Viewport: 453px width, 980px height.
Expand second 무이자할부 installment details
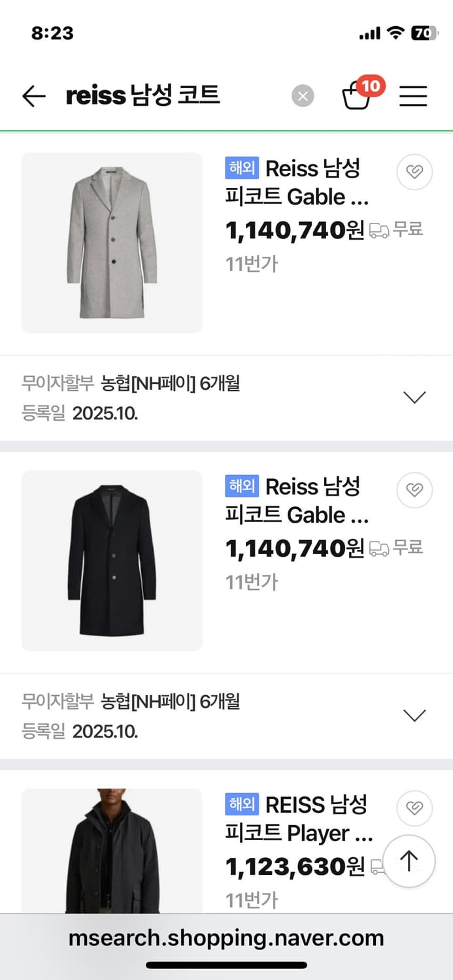(414, 715)
